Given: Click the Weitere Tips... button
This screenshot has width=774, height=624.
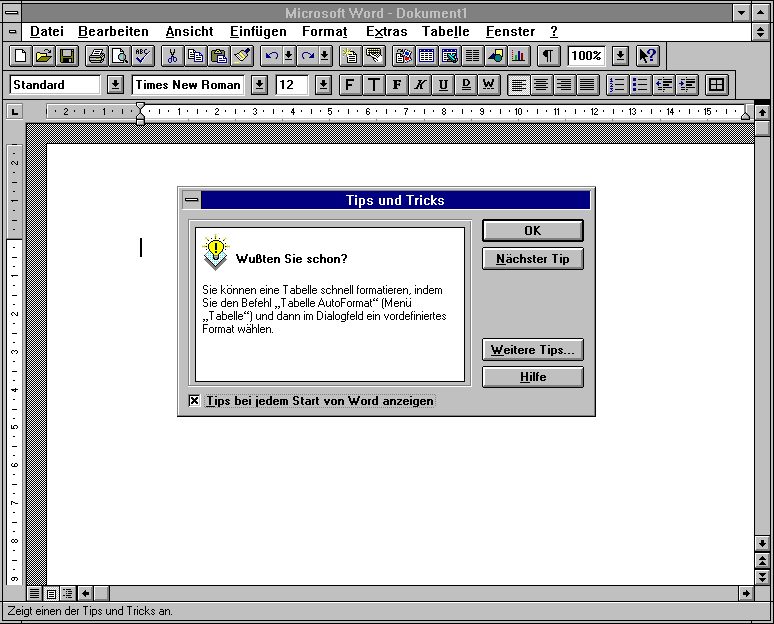Looking at the screenshot, I should [533, 350].
